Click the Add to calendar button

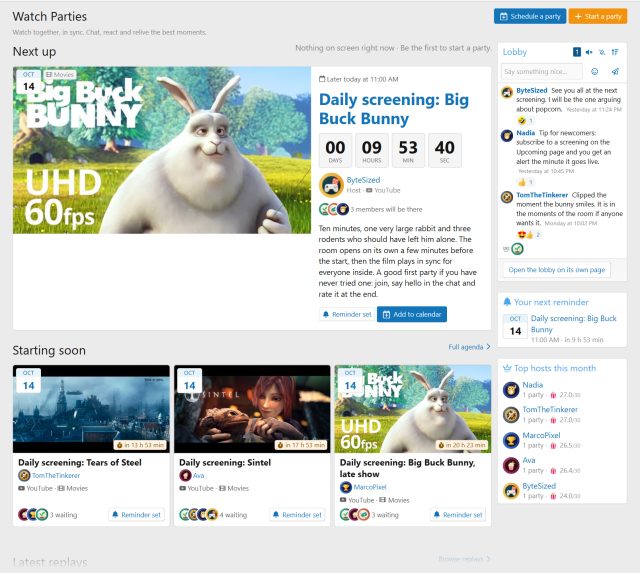tap(412, 314)
